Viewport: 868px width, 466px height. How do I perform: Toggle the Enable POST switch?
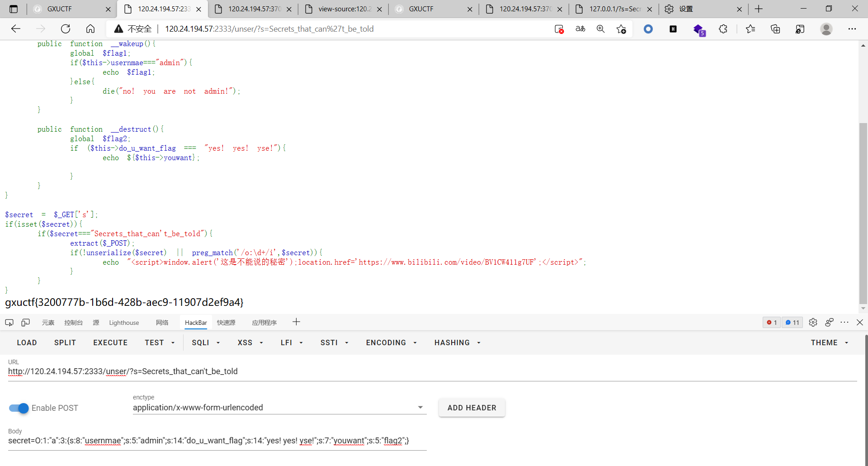pos(19,408)
